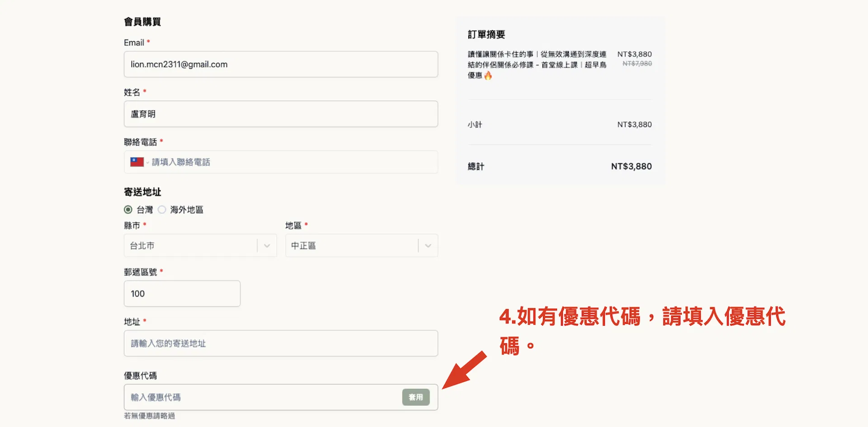The height and width of the screenshot is (427, 868).
Task: Click the 套用 apply coupon button
Action: 416,397
